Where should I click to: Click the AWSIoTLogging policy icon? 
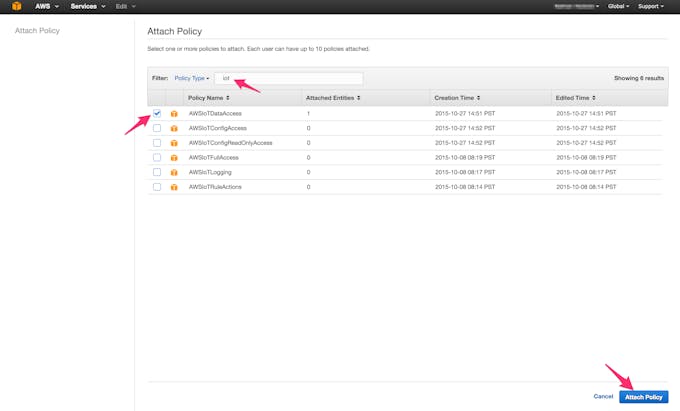(x=174, y=173)
